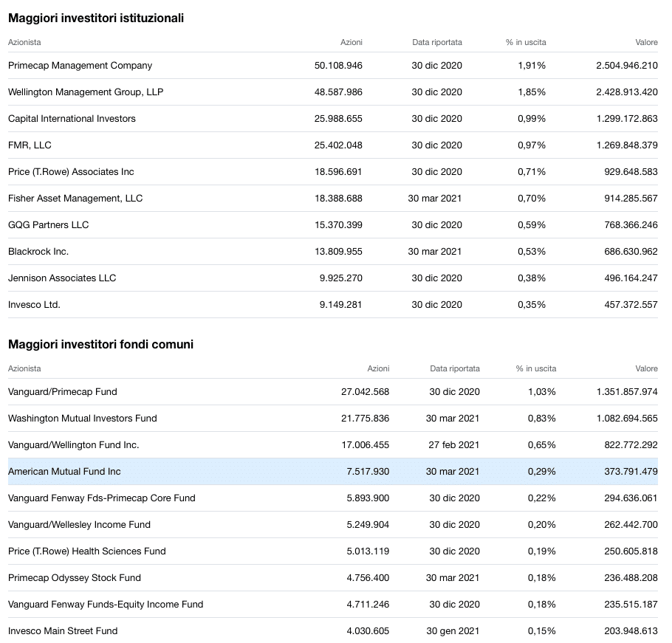
Task: Click Fisher Asset Management, LLC name
Action: pos(75,199)
